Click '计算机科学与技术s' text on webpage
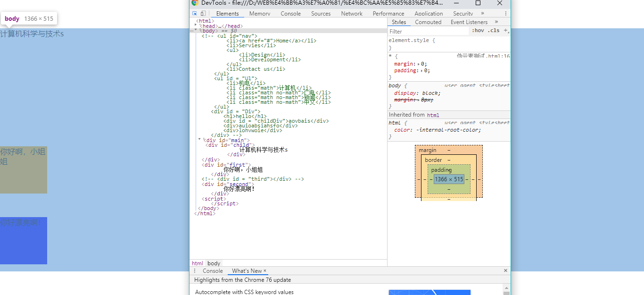The width and height of the screenshot is (644, 295). pyautogui.click(x=32, y=34)
